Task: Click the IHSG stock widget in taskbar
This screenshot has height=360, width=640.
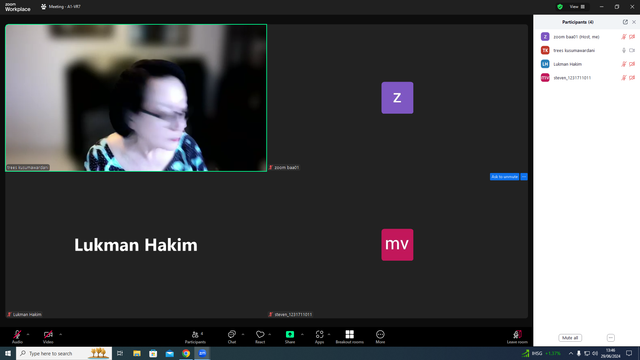Action: pos(542,353)
